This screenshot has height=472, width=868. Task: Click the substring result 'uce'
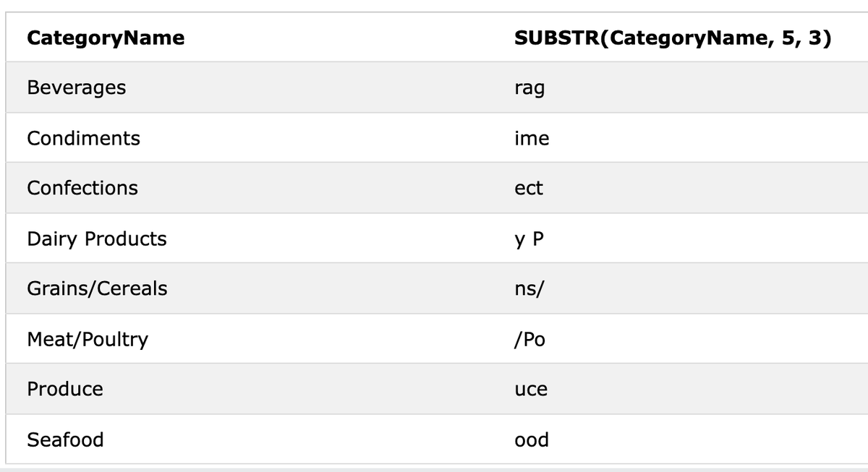531,390
